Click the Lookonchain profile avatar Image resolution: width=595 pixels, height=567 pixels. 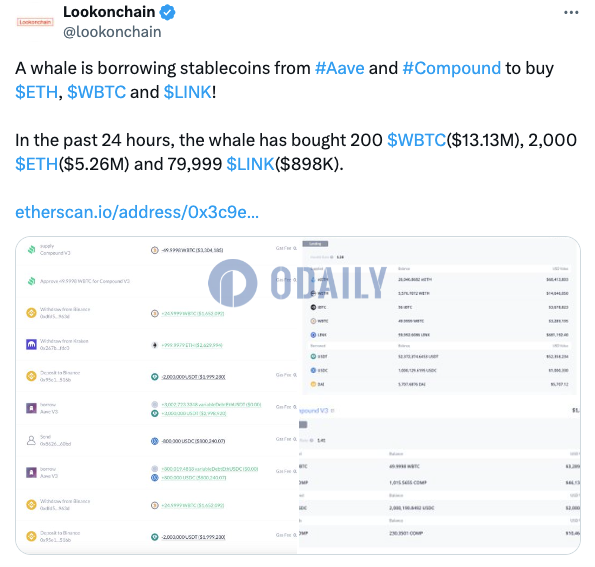[35, 22]
